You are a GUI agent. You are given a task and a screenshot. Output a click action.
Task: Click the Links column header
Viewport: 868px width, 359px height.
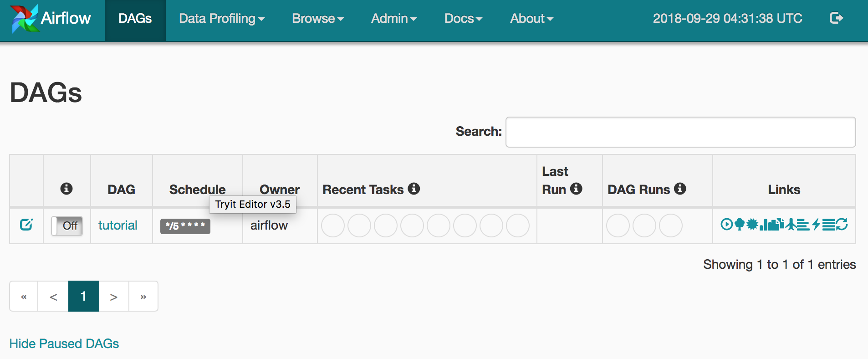click(784, 190)
